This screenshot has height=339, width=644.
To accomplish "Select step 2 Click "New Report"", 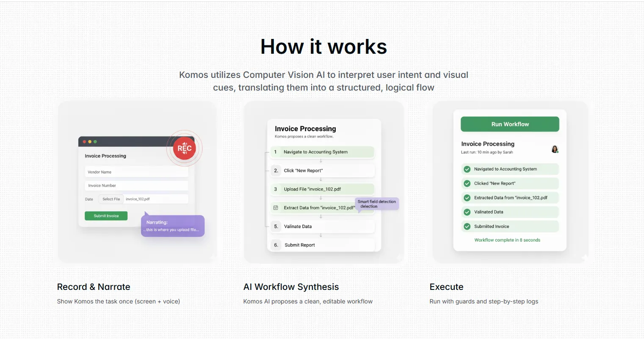I will tap(322, 171).
